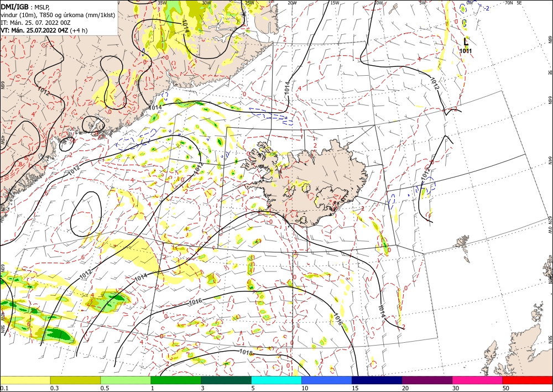Click the purple 20 mm legend swatch
553x392 pixels.
427,380
